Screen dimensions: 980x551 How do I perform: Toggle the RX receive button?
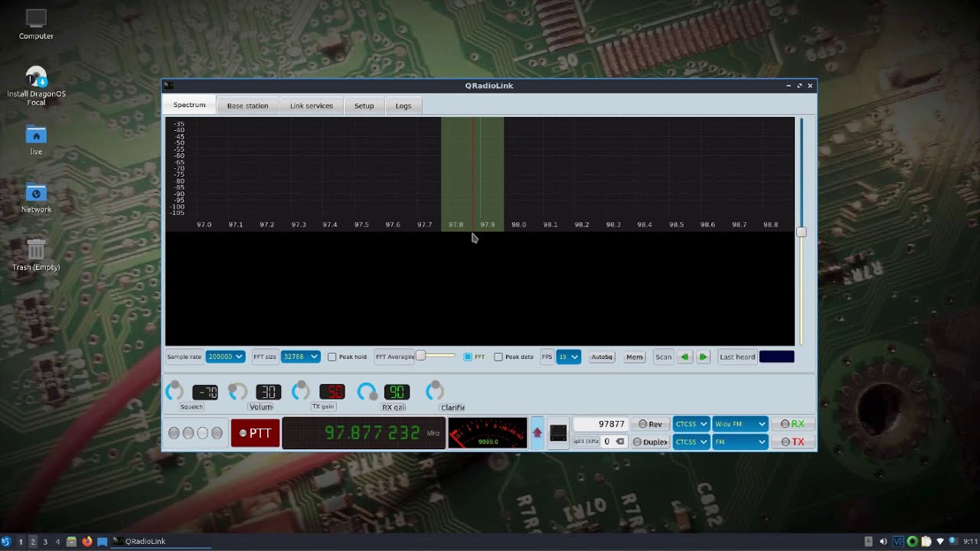(x=792, y=424)
